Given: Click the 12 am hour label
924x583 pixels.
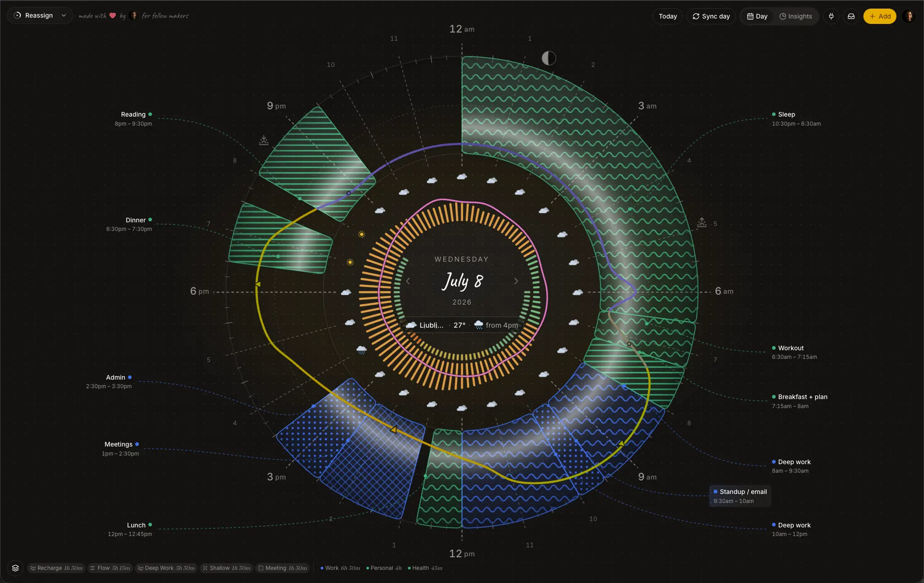Looking at the screenshot, I should (x=462, y=29).
